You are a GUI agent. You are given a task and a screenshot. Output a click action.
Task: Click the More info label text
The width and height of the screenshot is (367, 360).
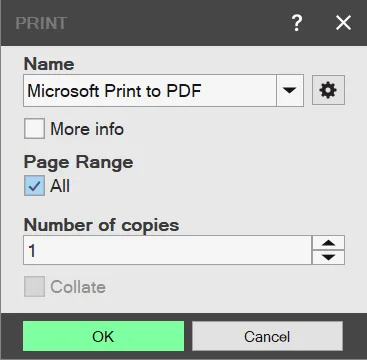click(87, 129)
